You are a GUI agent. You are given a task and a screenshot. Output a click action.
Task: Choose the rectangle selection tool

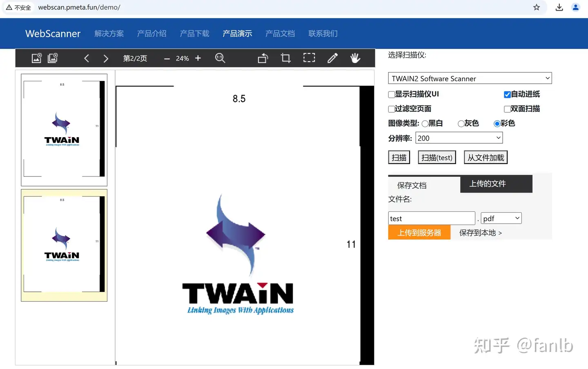309,58
